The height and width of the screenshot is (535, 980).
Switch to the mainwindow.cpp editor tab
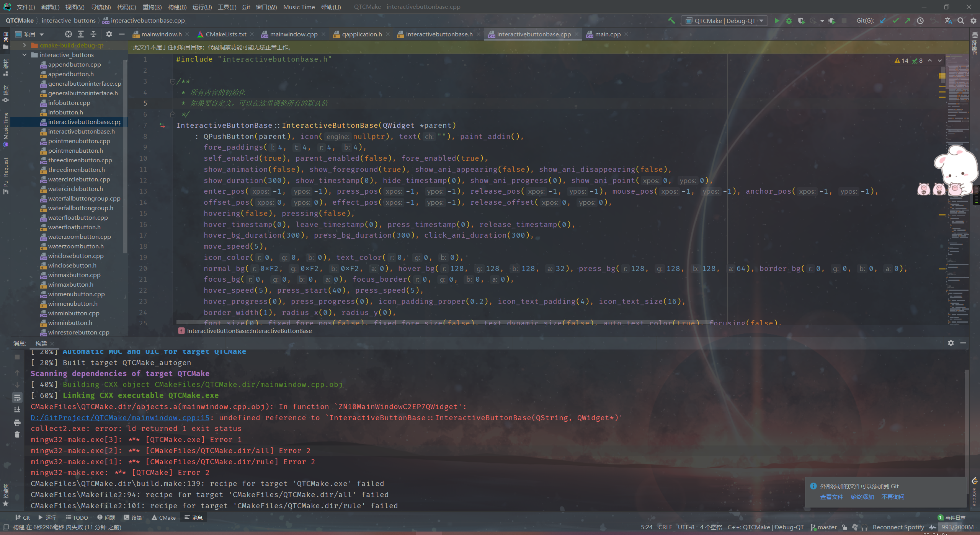pyautogui.click(x=293, y=34)
